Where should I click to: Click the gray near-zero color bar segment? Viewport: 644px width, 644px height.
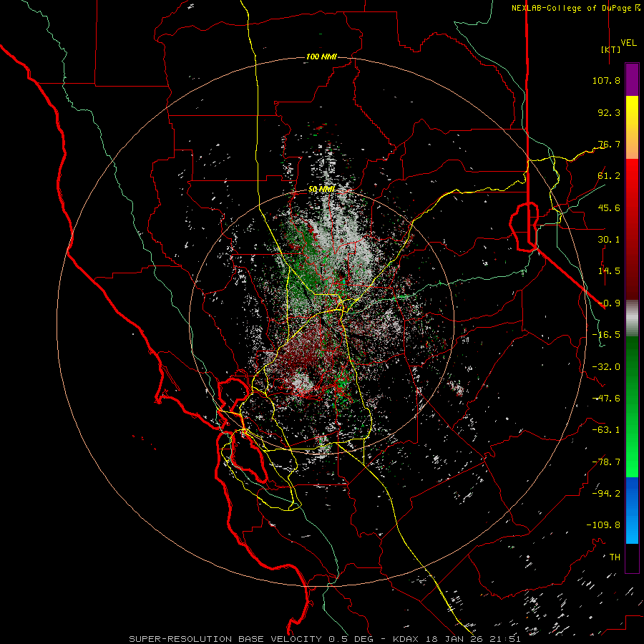[632, 318]
